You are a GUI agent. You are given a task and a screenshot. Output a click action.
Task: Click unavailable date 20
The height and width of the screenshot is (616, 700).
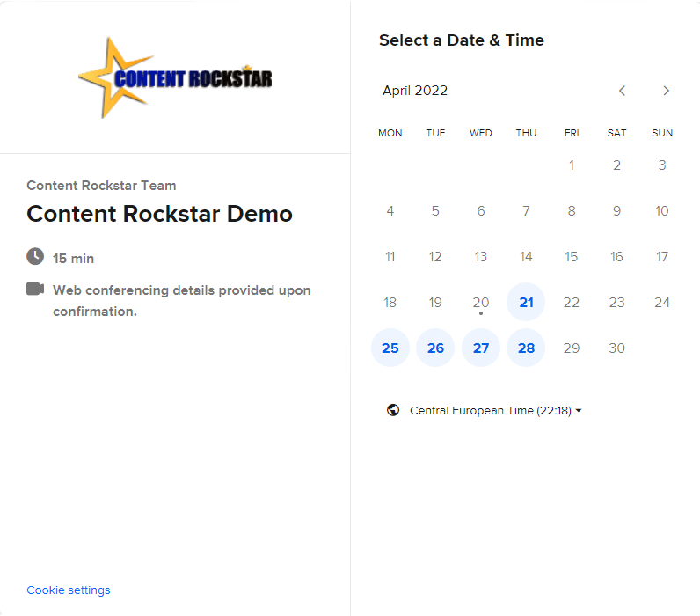481,303
